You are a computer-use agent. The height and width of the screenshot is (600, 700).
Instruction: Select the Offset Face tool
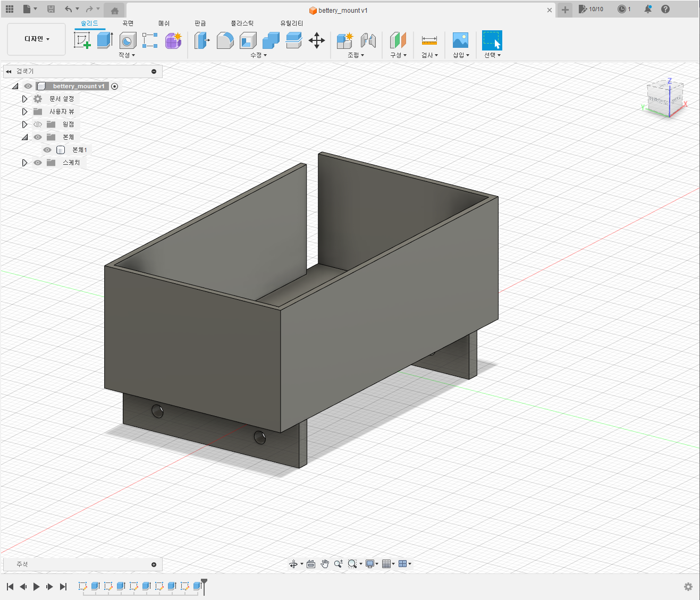click(294, 40)
